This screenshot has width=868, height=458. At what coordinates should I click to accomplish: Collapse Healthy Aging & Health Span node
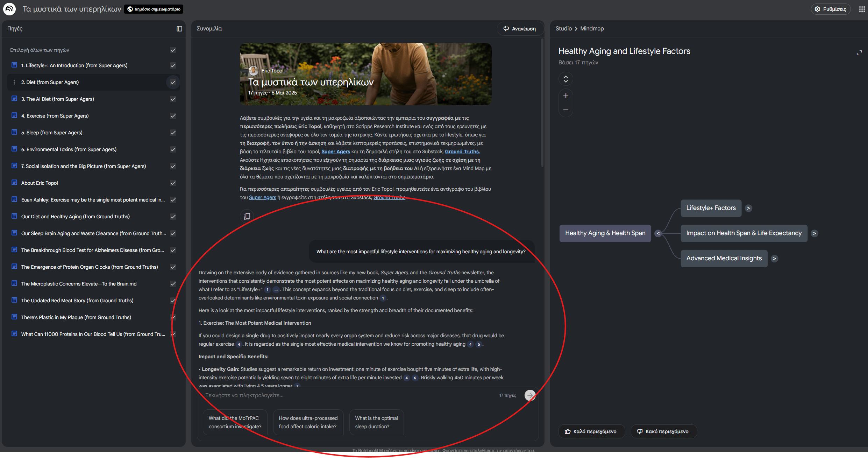(658, 233)
